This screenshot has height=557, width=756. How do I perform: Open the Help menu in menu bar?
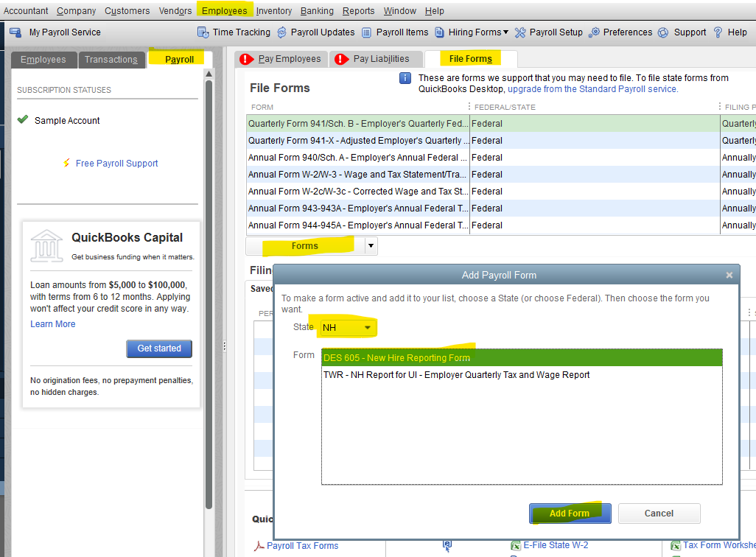(435, 10)
